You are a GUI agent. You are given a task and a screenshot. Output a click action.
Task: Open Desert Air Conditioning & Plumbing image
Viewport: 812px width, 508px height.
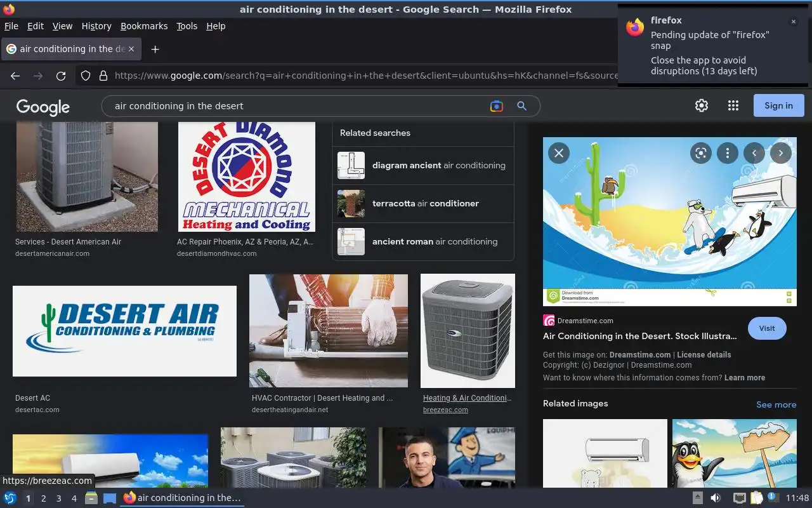point(124,331)
